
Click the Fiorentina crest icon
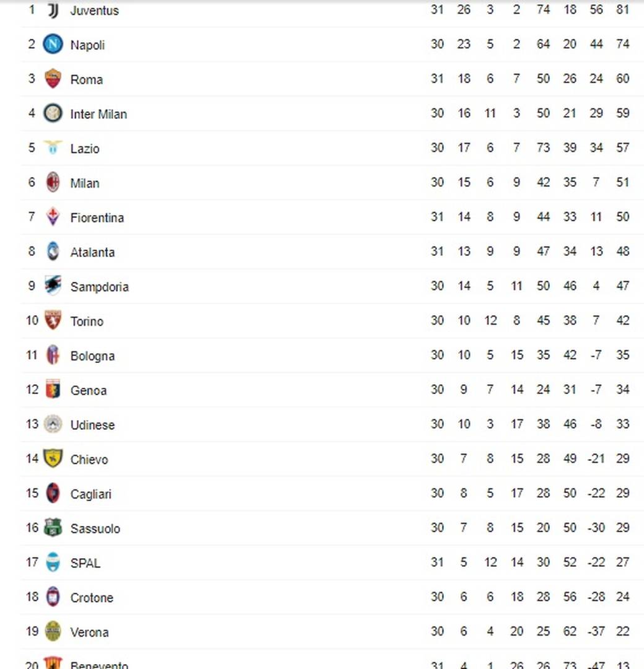tap(53, 217)
